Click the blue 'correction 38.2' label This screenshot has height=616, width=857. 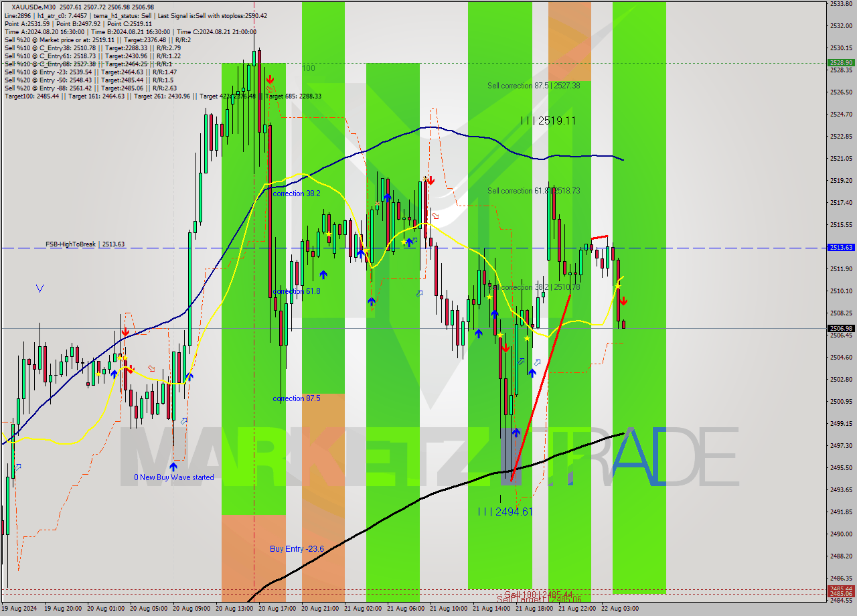tap(297, 194)
